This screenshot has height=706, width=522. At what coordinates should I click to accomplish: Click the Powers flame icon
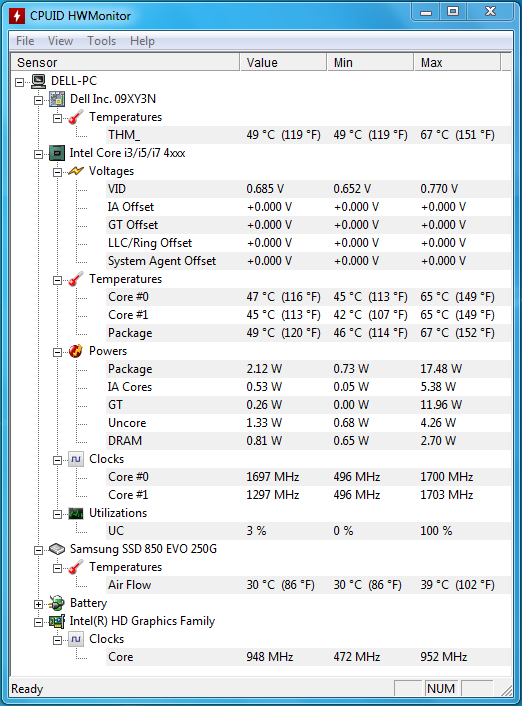point(76,351)
